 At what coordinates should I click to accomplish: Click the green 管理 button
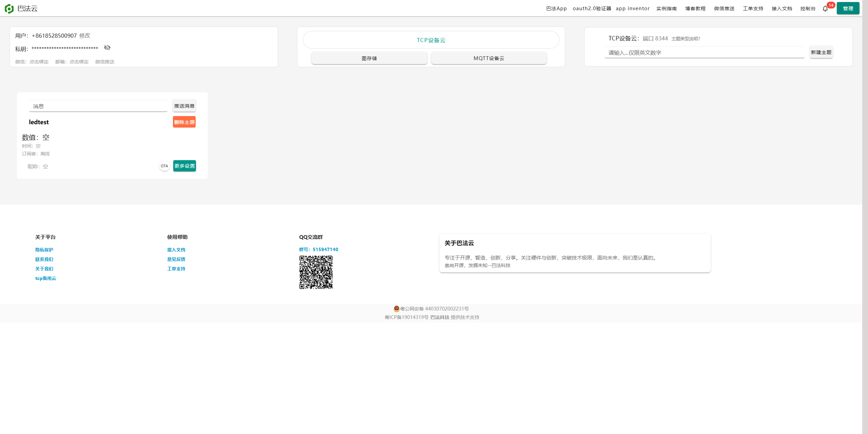click(848, 8)
